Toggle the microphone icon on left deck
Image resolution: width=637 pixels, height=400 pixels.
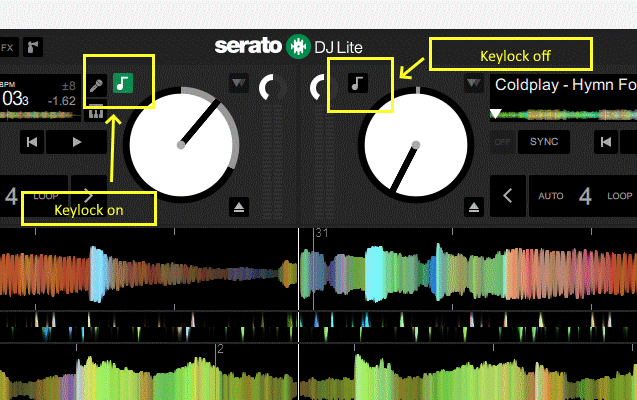[97, 85]
